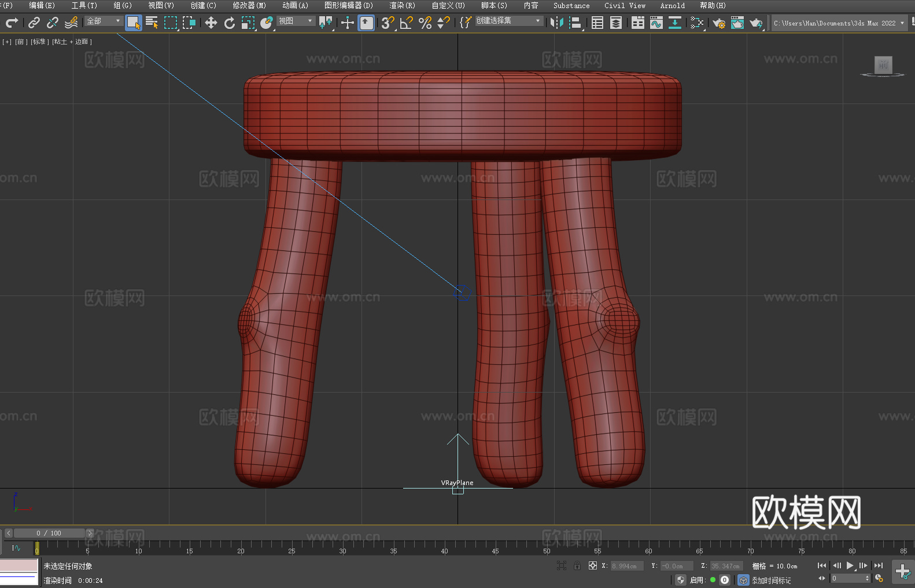Expand the '创建选择集' named selection dropdown

point(509,21)
